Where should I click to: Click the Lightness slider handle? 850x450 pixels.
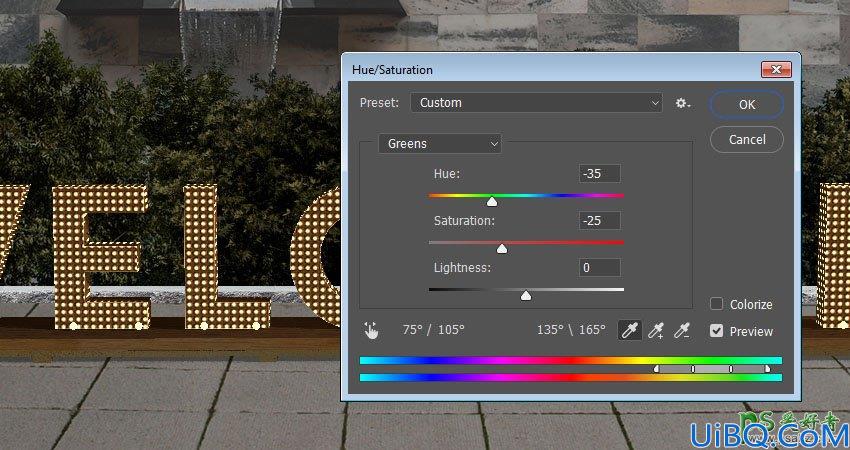coord(526,295)
